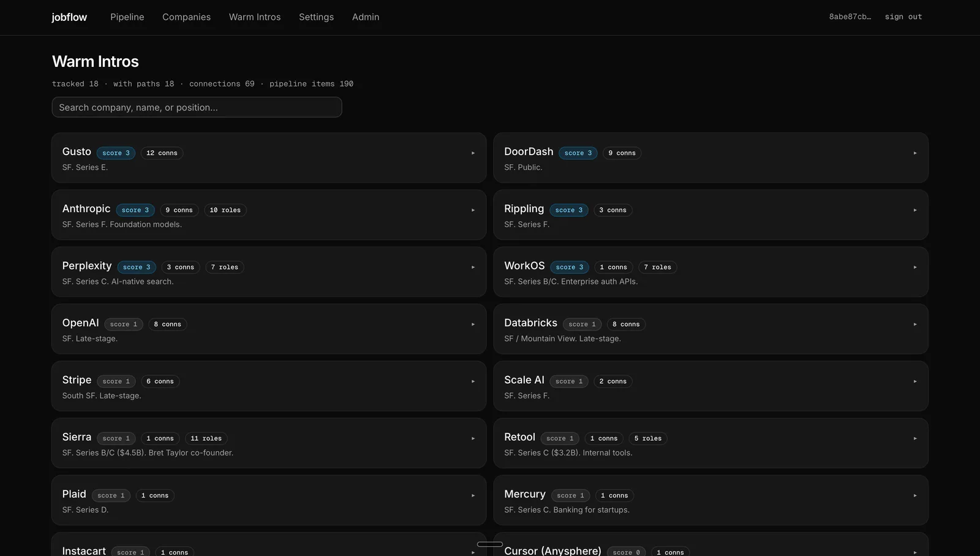Click Plaid 1 conns badge
The image size is (980, 556).
(154, 495)
